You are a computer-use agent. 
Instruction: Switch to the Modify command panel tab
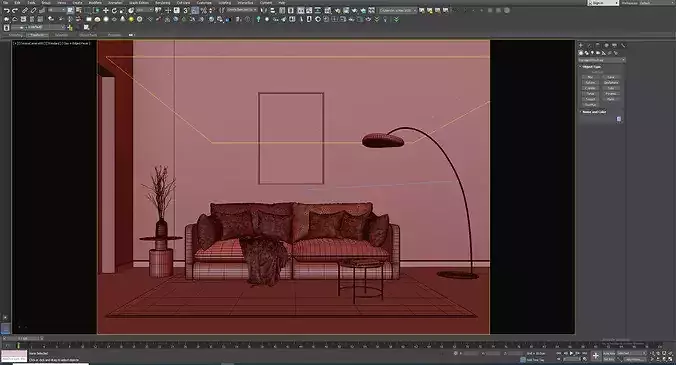point(589,45)
